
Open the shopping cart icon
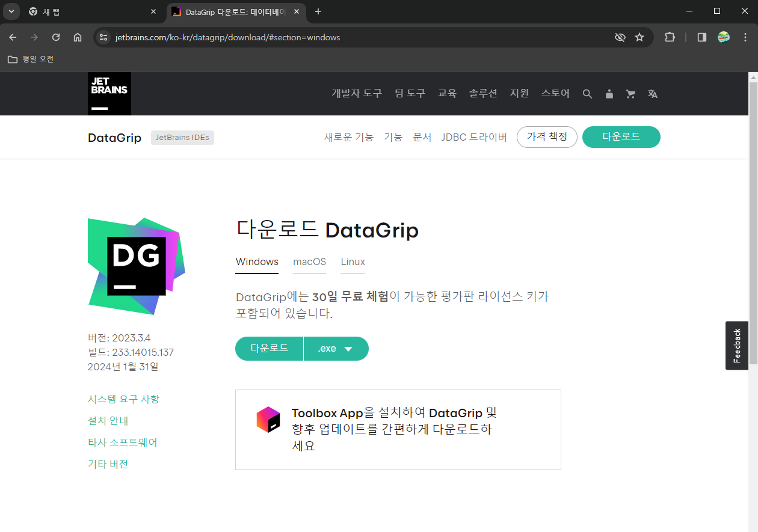click(630, 94)
